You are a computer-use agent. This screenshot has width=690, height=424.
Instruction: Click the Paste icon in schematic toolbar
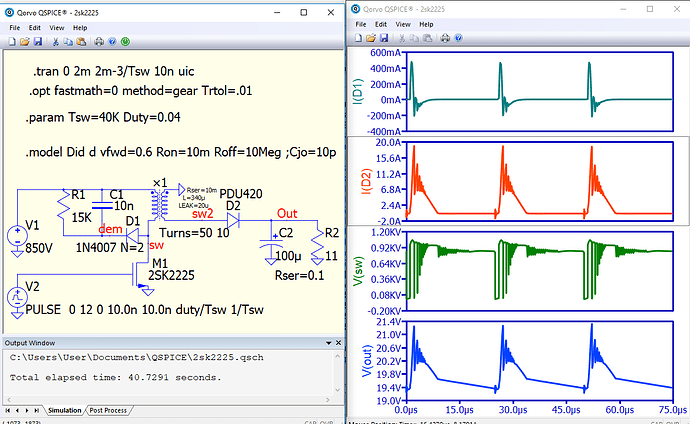[x=80, y=42]
